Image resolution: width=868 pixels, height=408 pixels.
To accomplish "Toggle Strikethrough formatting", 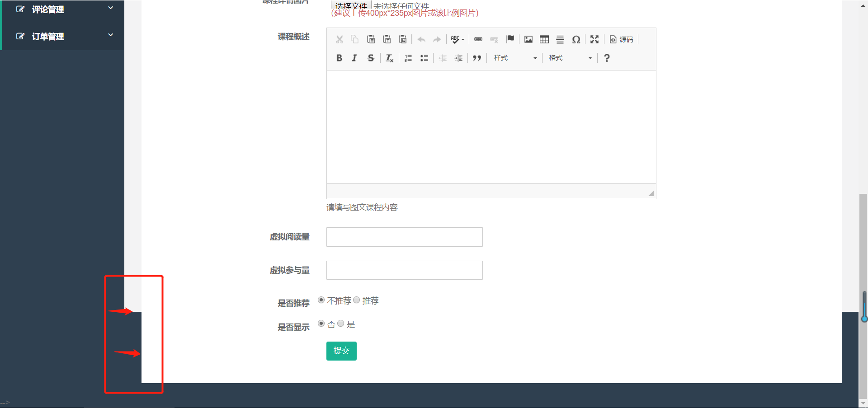I will [371, 58].
